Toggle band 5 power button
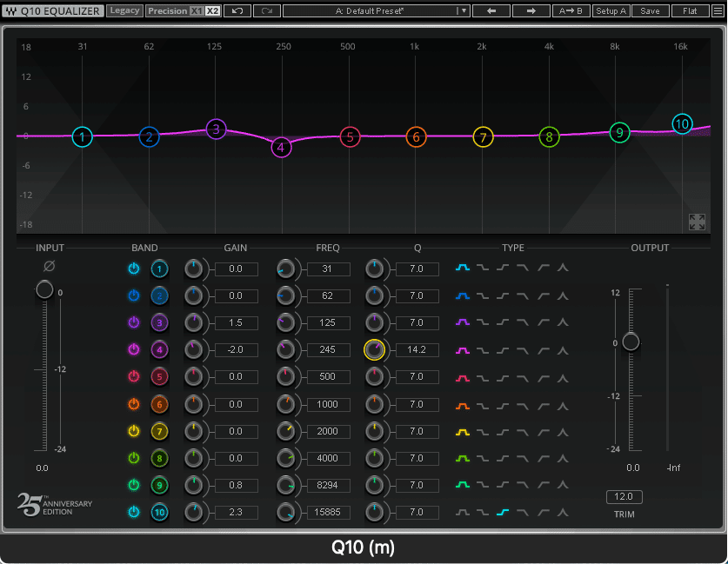The height and width of the screenshot is (564, 728). click(134, 376)
